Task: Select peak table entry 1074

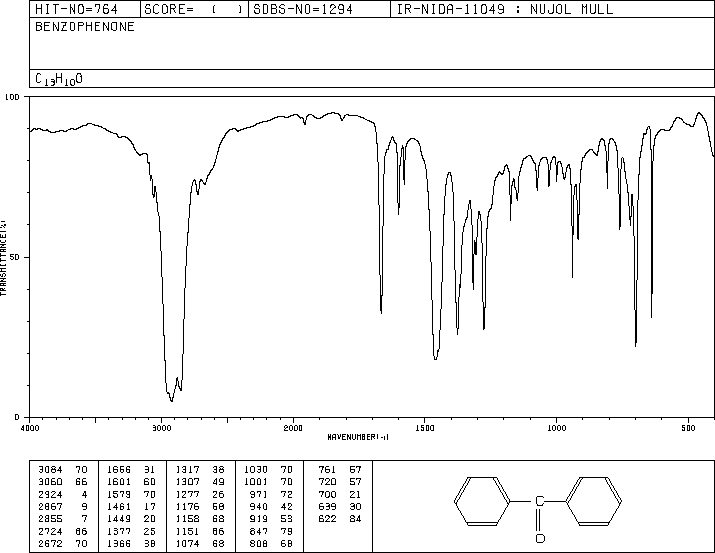Action: (x=187, y=544)
